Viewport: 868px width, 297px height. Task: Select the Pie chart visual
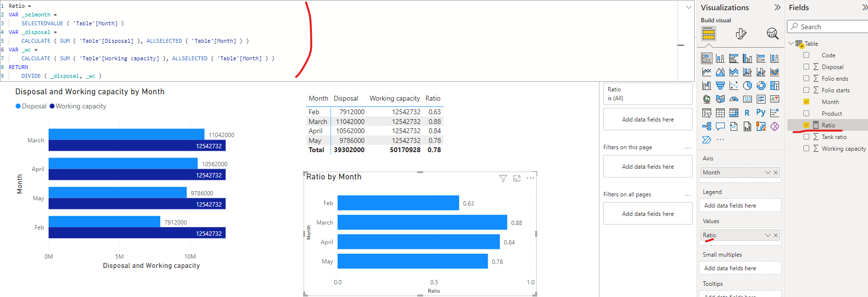(748, 86)
